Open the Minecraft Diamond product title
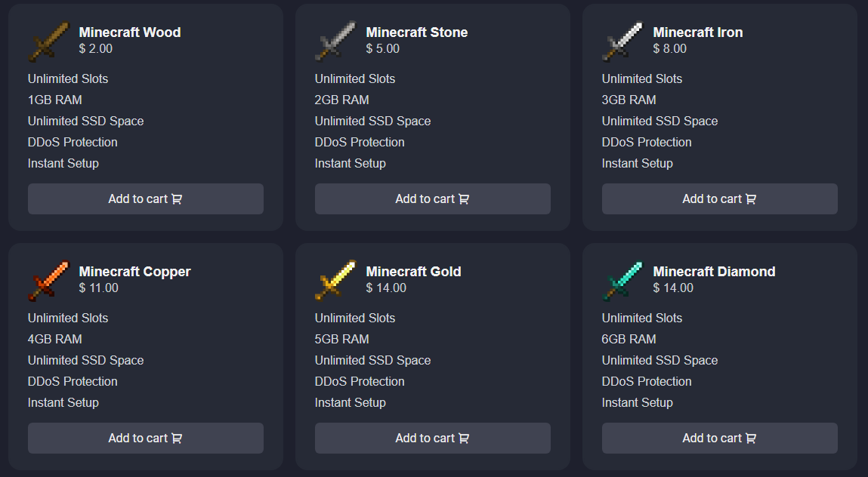This screenshot has height=477, width=868. tap(715, 272)
